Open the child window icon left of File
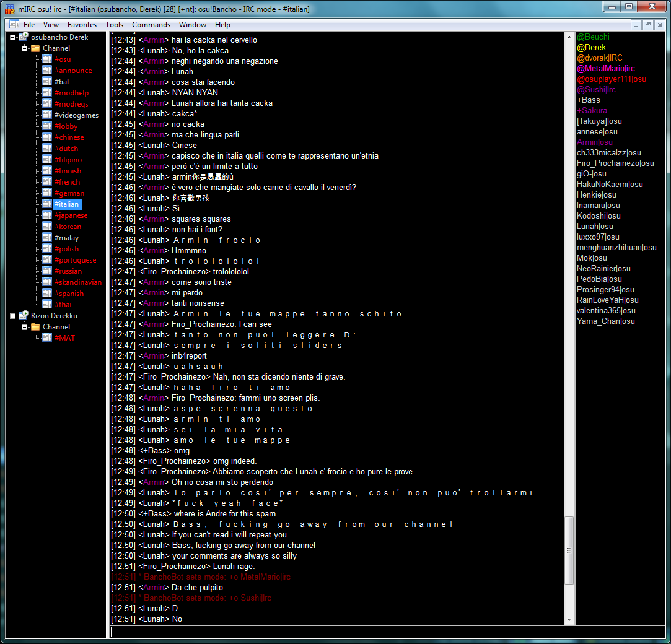Viewport: 671px width, 644px height. (x=14, y=25)
